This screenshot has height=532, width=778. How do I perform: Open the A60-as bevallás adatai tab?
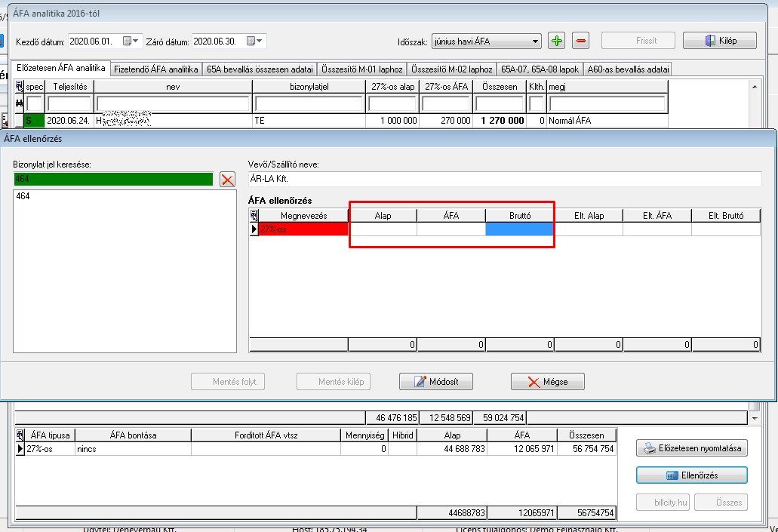coord(628,69)
